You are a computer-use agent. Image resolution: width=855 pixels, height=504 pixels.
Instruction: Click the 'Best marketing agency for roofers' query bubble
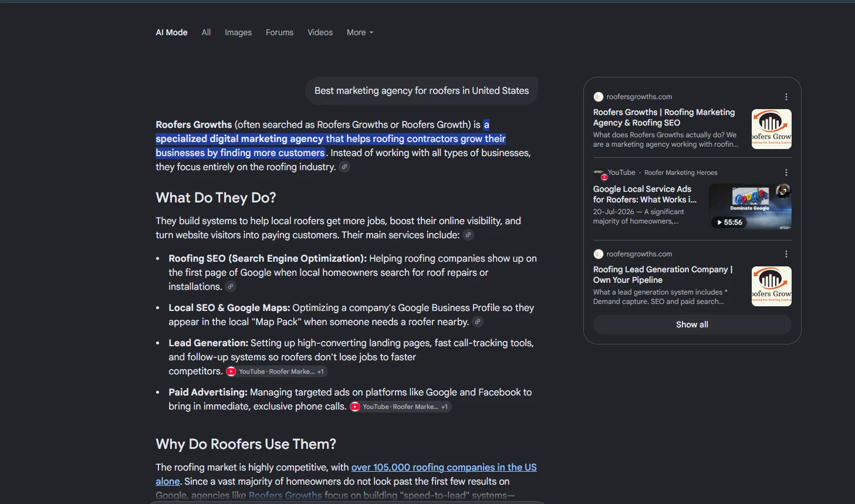421,91
